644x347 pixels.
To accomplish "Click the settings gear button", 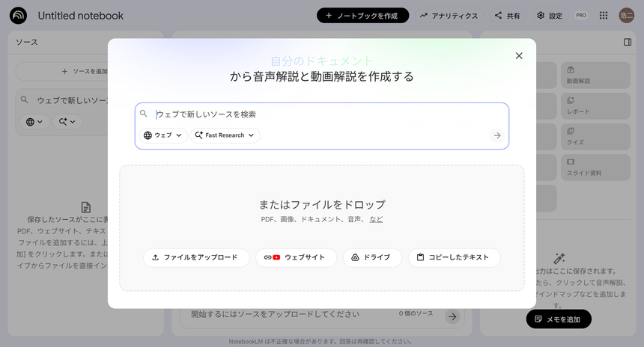I will (x=550, y=16).
